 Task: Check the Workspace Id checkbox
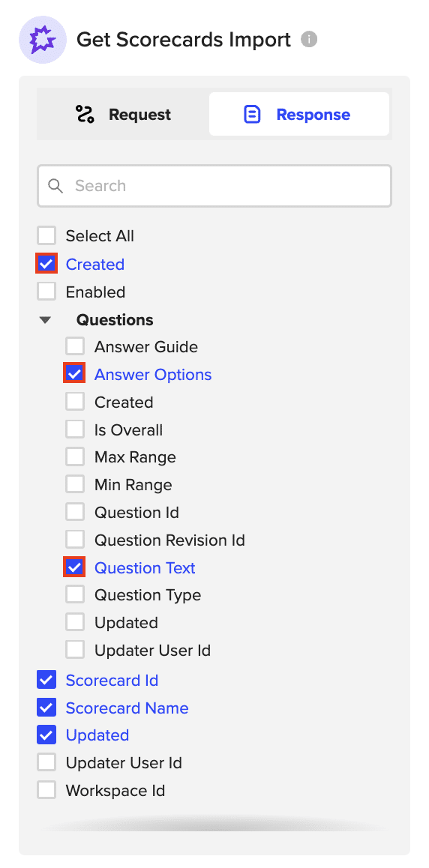click(46, 790)
